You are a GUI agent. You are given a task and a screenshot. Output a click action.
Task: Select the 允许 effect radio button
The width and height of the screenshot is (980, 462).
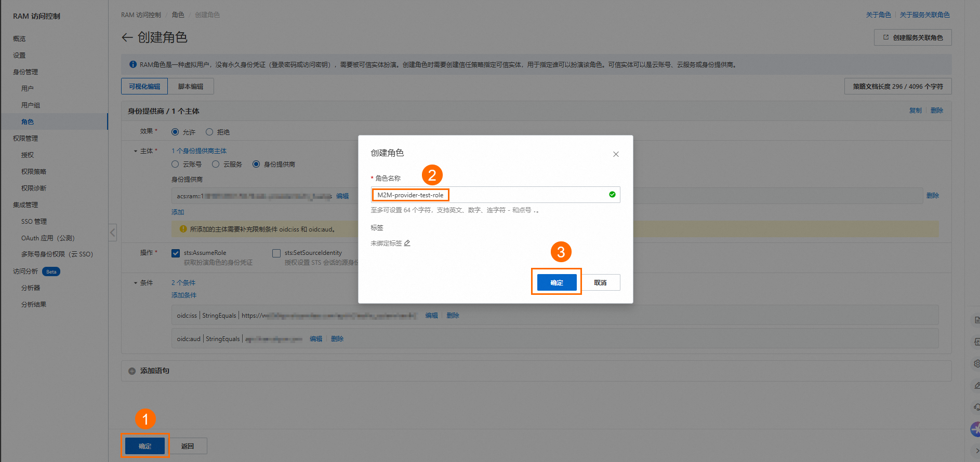(x=175, y=132)
